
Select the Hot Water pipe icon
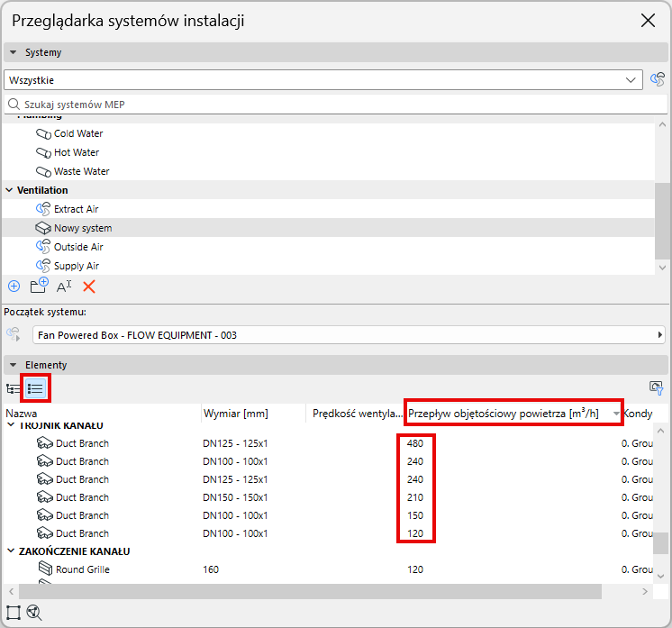[43, 152]
